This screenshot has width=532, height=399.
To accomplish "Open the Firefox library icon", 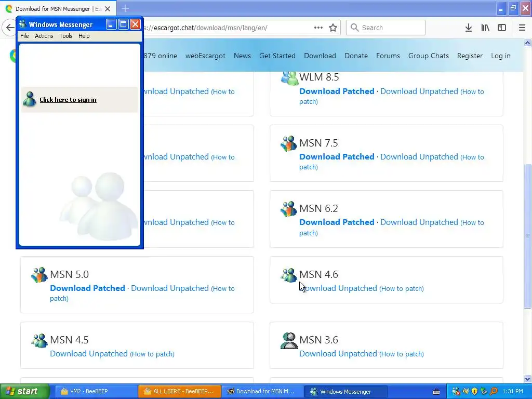I will pyautogui.click(x=485, y=28).
